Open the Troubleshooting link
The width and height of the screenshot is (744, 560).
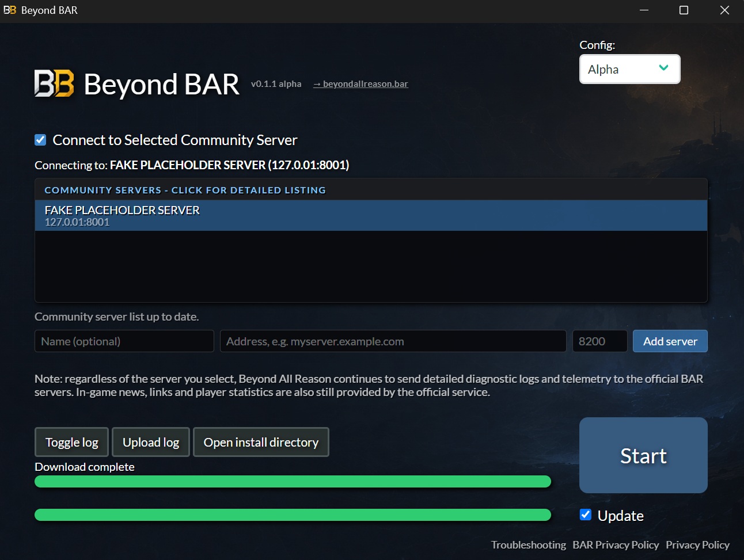click(x=529, y=545)
